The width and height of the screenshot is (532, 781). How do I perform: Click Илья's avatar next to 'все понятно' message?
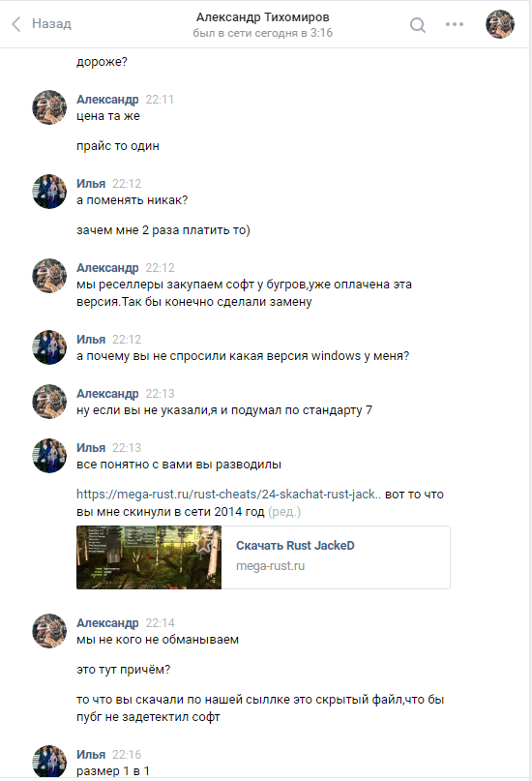coord(49,455)
